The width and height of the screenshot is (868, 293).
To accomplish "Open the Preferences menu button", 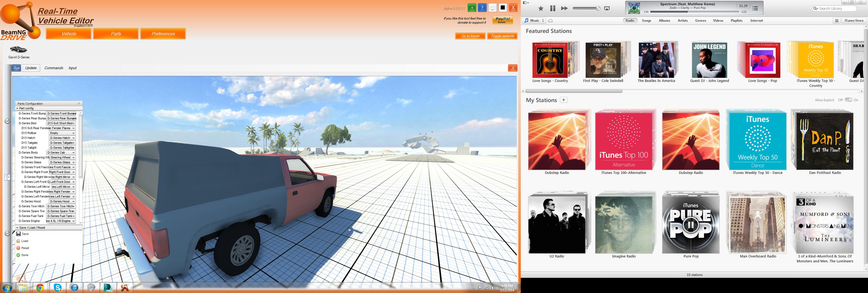I will pyautogui.click(x=163, y=34).
